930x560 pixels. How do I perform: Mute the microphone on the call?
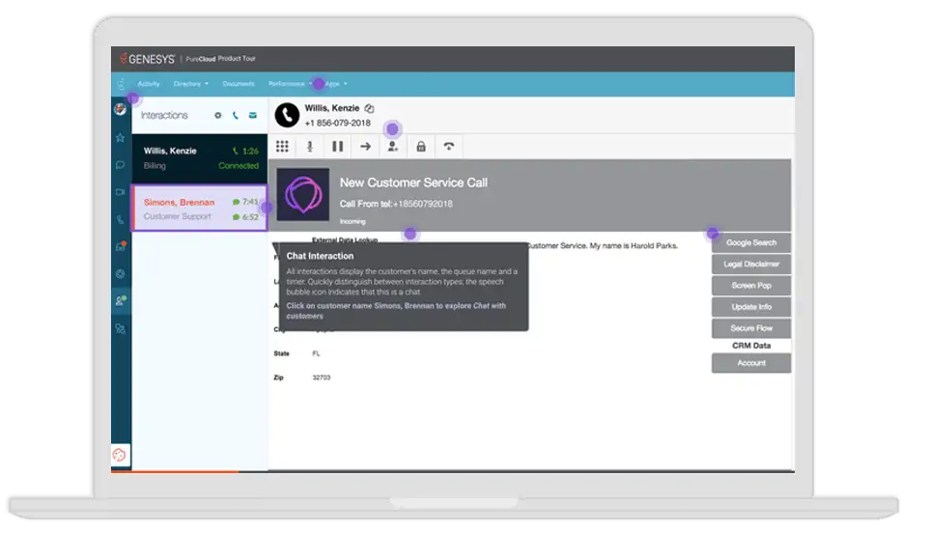pyautogui.click(x=310, y=147)
